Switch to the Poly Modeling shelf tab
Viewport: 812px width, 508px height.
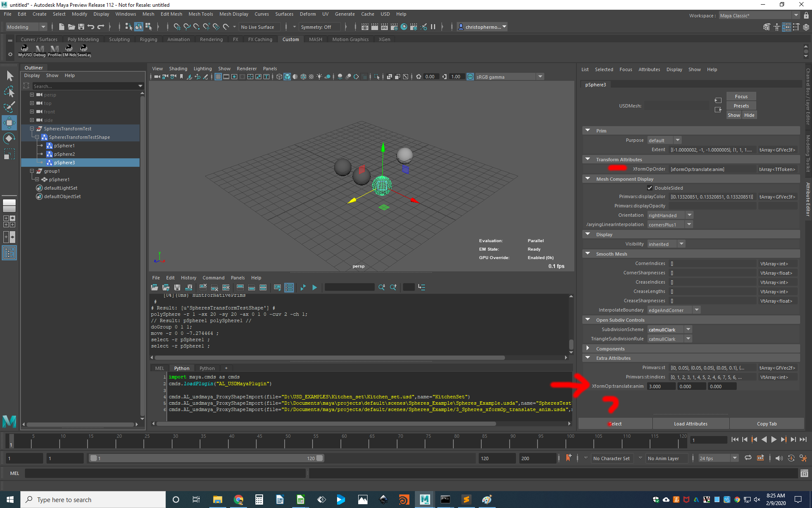pyautogui.click(x=83, y=39)
